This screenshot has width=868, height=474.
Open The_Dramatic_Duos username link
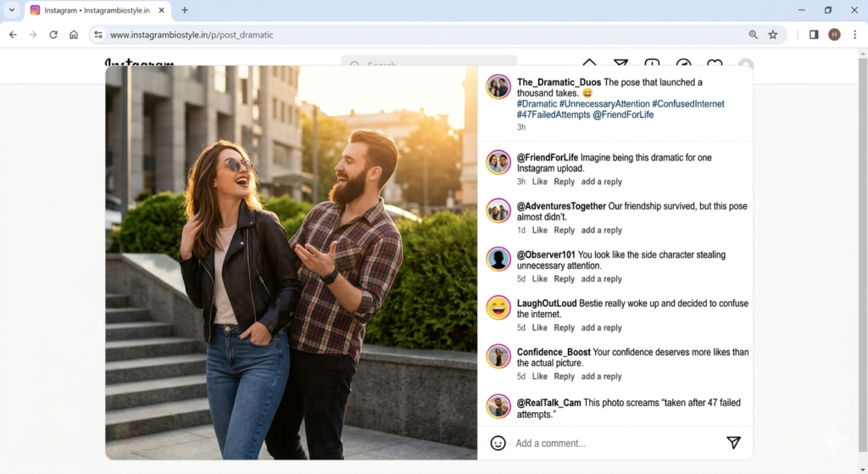tap(559, 82)
